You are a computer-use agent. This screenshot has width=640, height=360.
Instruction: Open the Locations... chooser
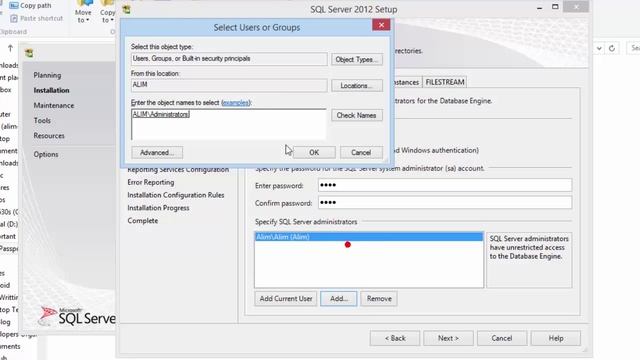point(357,86)
